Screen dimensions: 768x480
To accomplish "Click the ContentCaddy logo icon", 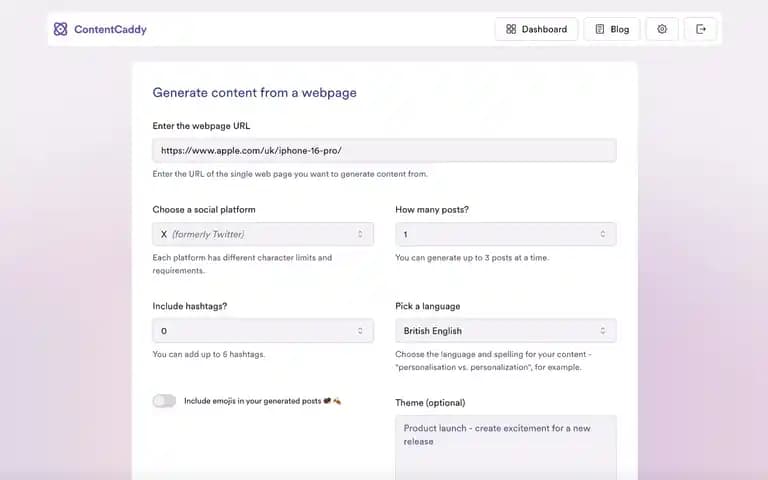I will click(x=60, y=29).
